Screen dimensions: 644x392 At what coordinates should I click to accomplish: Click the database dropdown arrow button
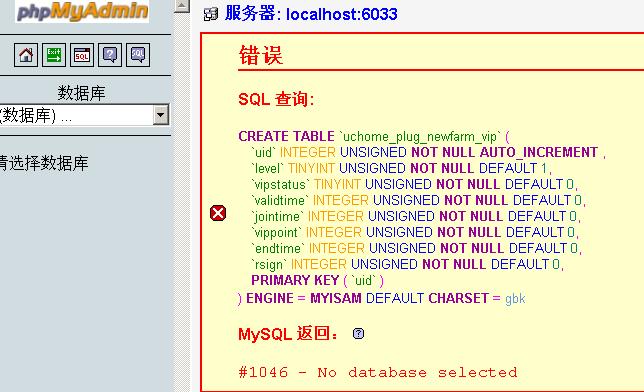[161, 115]
